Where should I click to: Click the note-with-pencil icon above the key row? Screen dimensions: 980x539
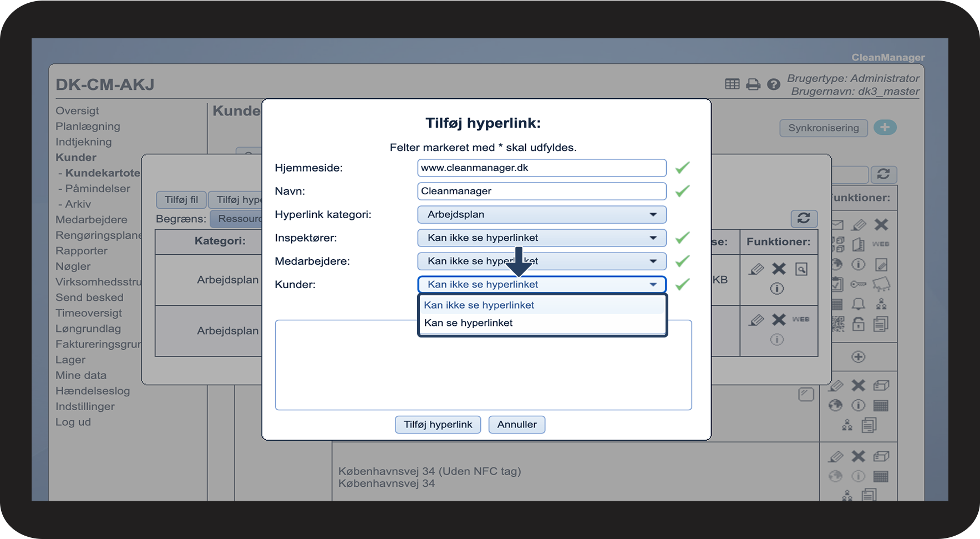881,264
